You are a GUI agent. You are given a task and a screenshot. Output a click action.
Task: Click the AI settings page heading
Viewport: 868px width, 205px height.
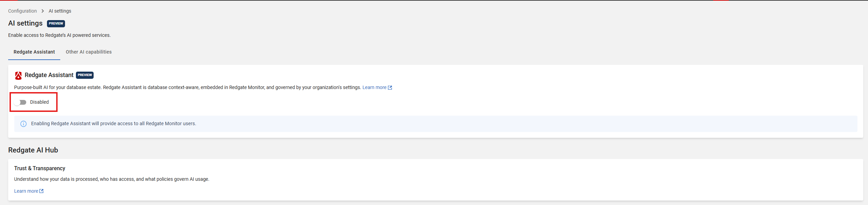(26, 23)
